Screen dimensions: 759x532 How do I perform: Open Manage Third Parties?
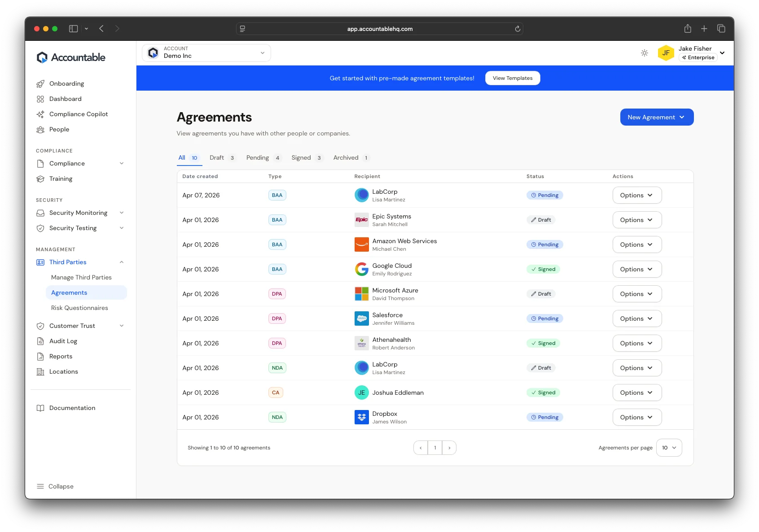(82, 277)
